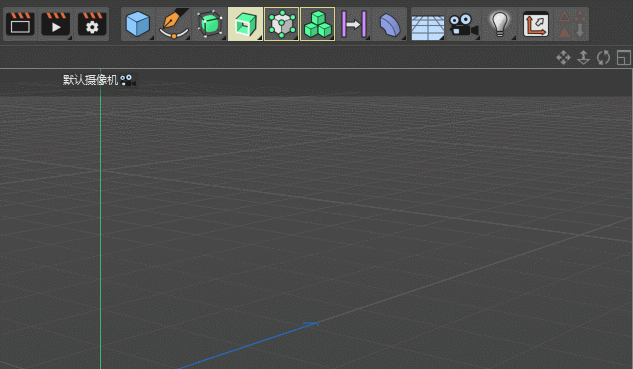Click viewport zoom camera icon
Image resolution: width=633 pixels, height=369 pixels.
click(583, 58)
